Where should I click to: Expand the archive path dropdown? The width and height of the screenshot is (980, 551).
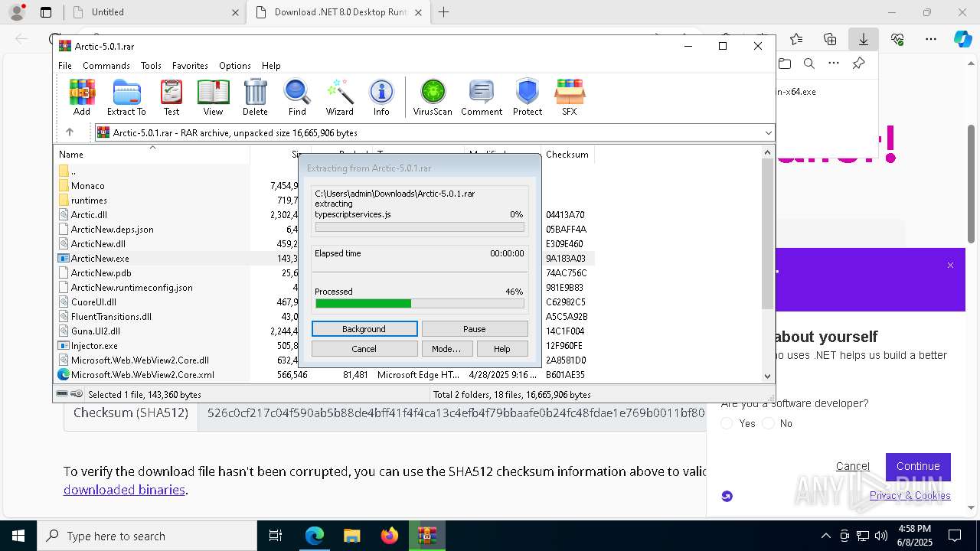[x=768, y=132]
